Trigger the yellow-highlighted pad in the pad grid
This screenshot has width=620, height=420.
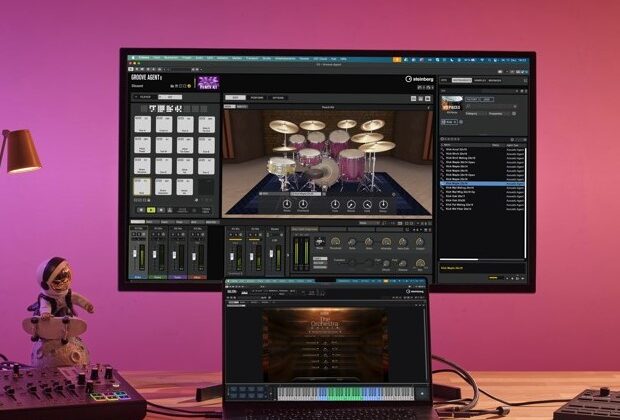(x=142, y=187)
